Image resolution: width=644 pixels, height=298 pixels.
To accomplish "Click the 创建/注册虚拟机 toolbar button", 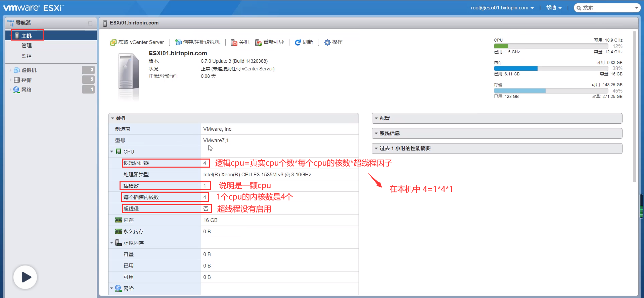I will [x=197, y=42].
